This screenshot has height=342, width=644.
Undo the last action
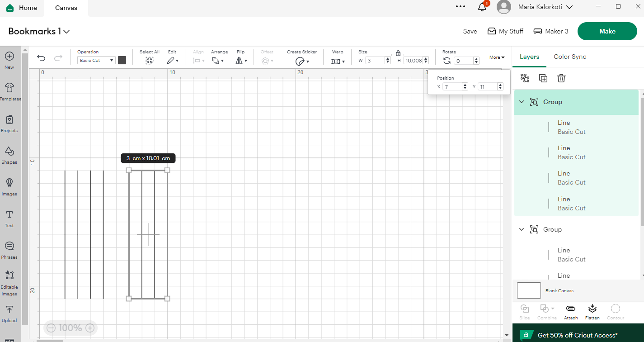click(x=41, y=58)
